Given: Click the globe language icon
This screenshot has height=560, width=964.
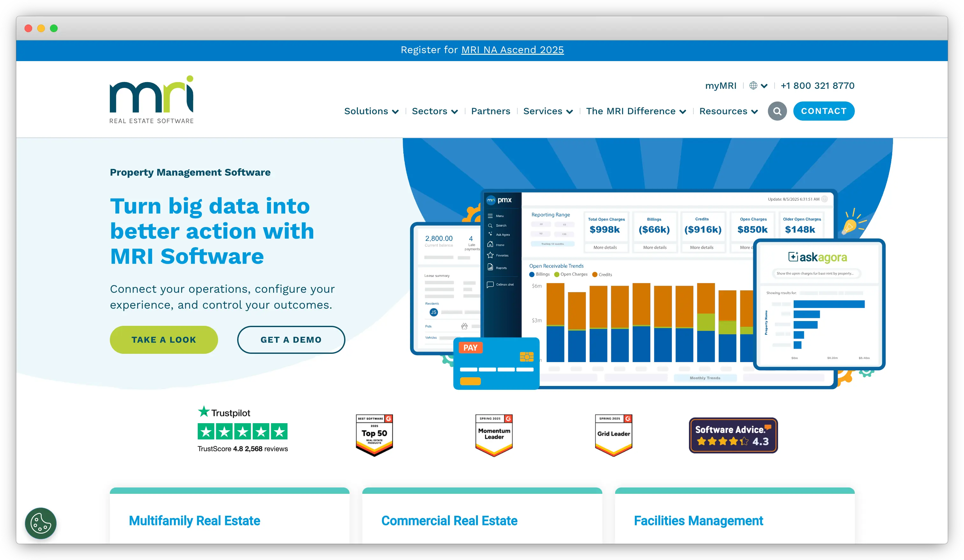Looking at the screenshot, I should [753, 86].
